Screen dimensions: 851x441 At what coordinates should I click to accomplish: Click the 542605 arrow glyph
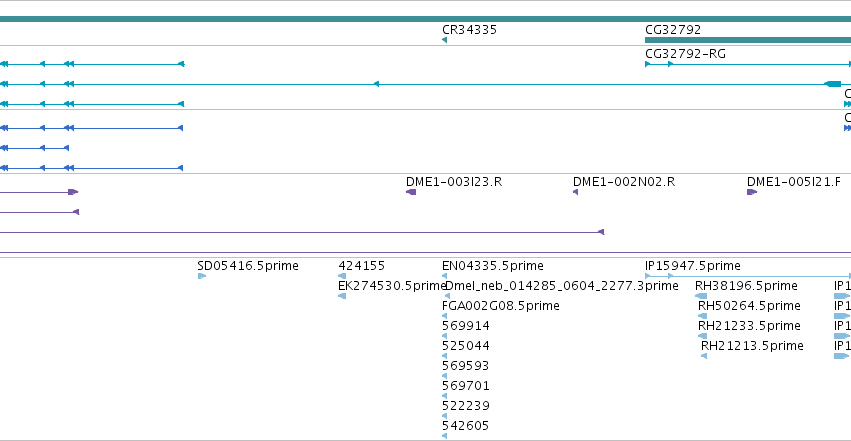[444, 436]
